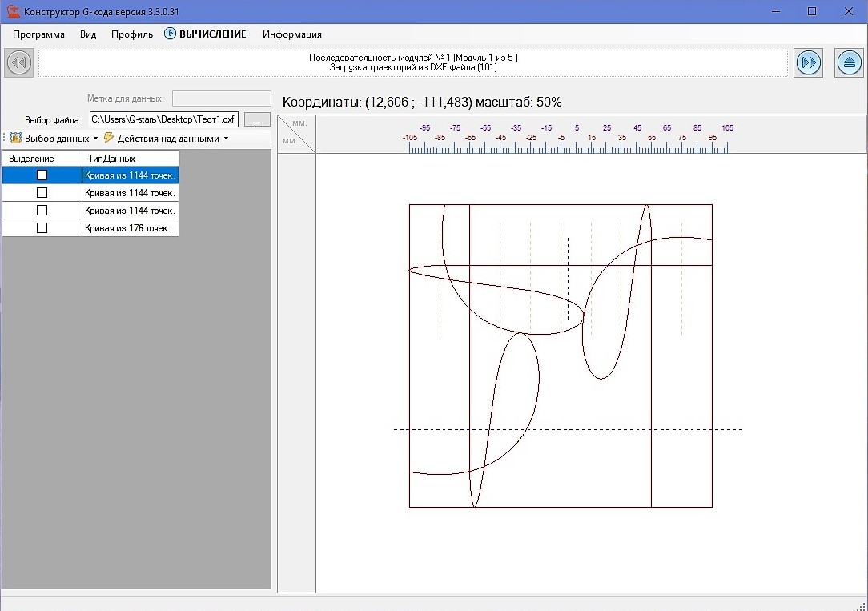
Task: Click the module sequence status text panel
Action: coord(413,62)
